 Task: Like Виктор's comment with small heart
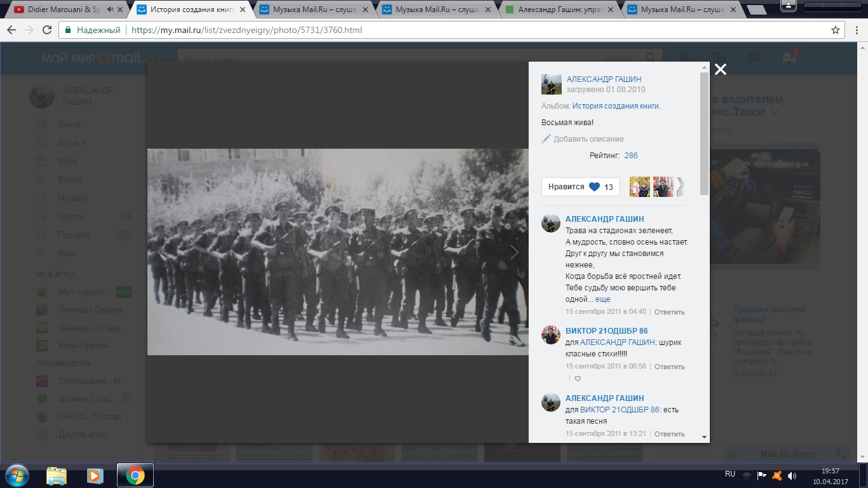578,379
